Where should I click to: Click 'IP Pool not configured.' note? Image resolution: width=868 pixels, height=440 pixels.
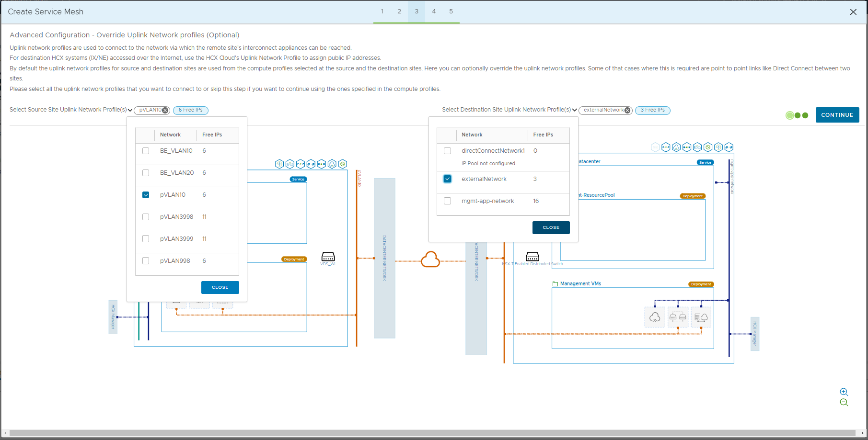[489, 164]
